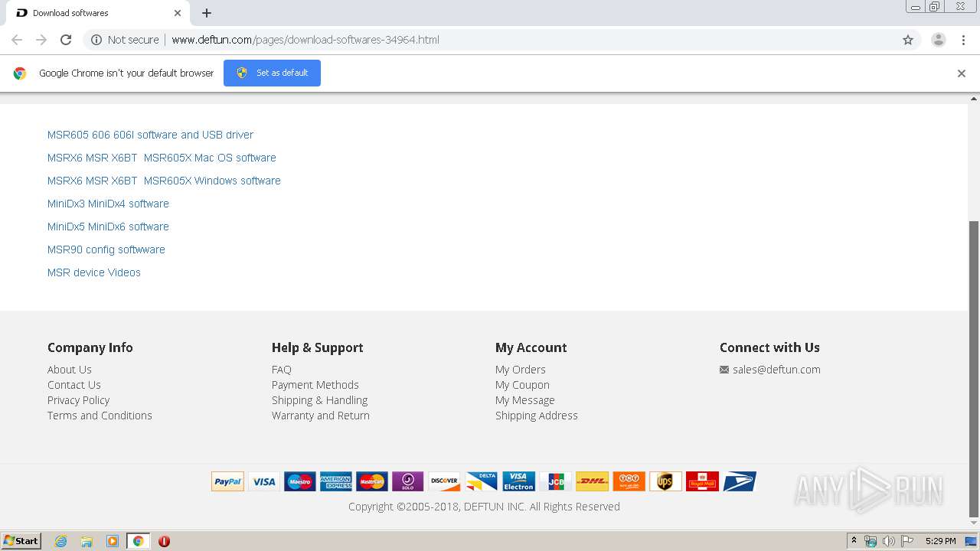The height and width of the screenshot is (551, 980).
Task: Open the FAQ link
Action: click(282, 370)
